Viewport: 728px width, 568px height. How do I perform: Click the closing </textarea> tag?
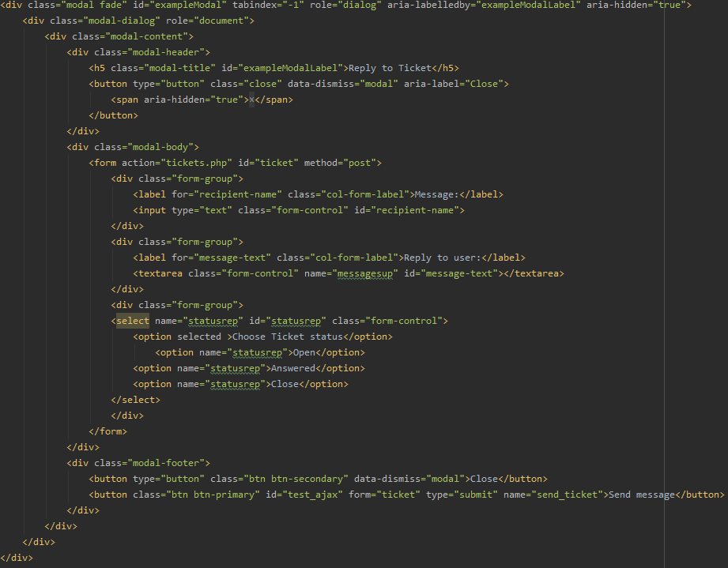(534, 273)
